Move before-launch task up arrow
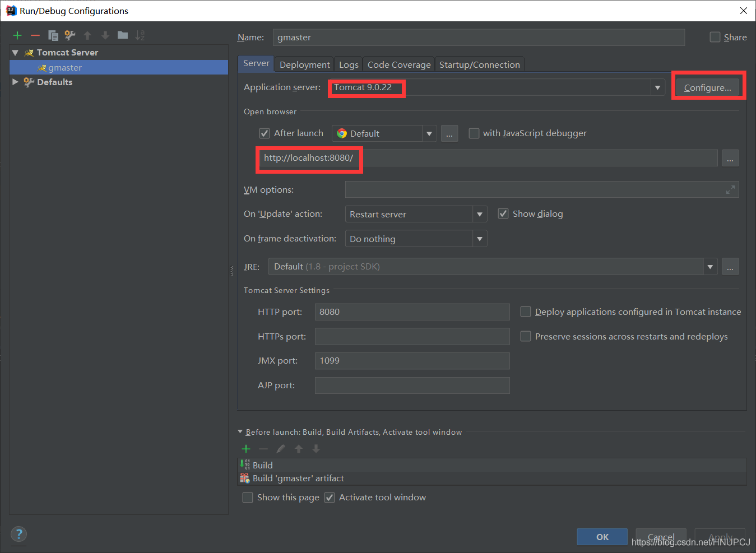 299,449
